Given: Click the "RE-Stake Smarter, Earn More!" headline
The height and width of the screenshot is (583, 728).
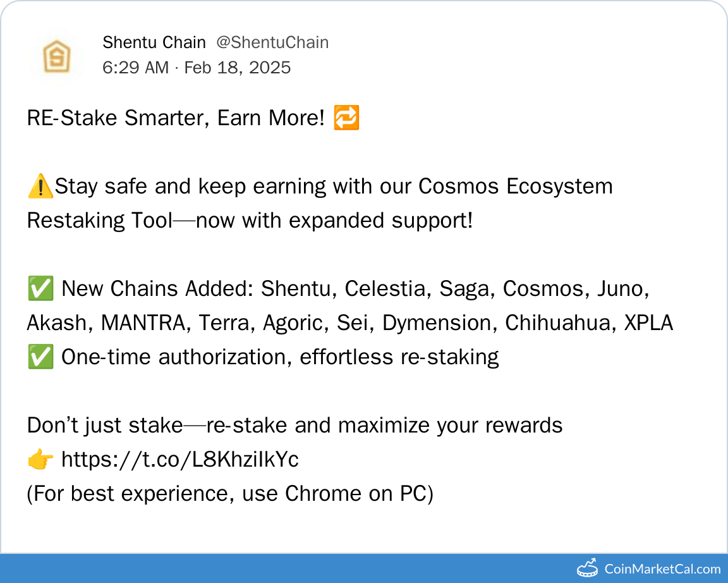Looking at the screenshot, I should [176, 118].
